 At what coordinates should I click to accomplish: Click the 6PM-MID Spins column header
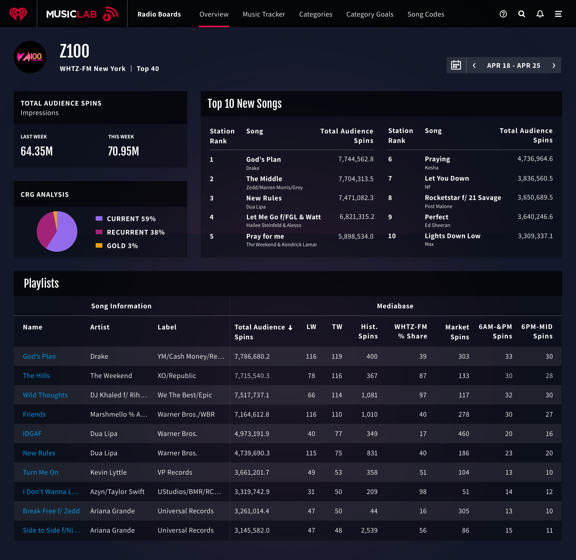coord(537,331)
